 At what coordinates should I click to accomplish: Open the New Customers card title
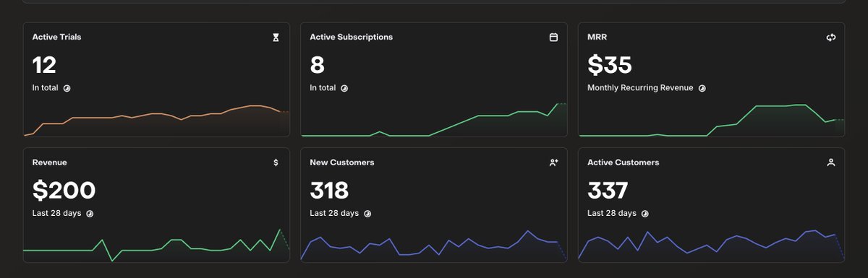pos(342,162)
